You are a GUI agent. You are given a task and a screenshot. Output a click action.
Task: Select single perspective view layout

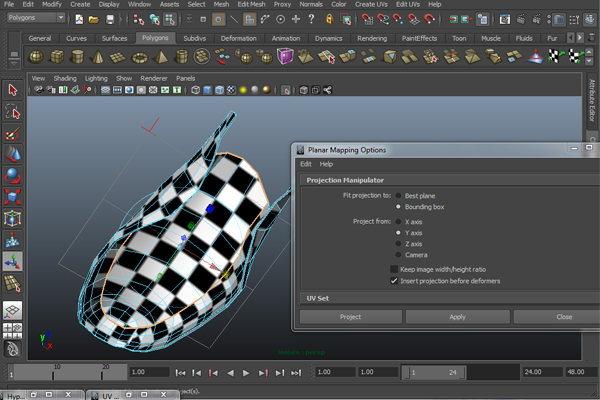click(x=13, y=310)
